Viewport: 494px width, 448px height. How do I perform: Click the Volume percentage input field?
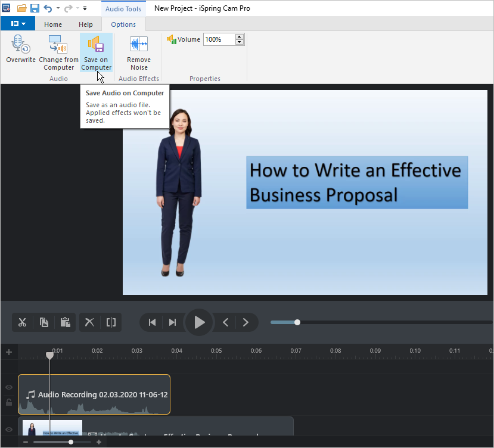(x=219, y=39)
